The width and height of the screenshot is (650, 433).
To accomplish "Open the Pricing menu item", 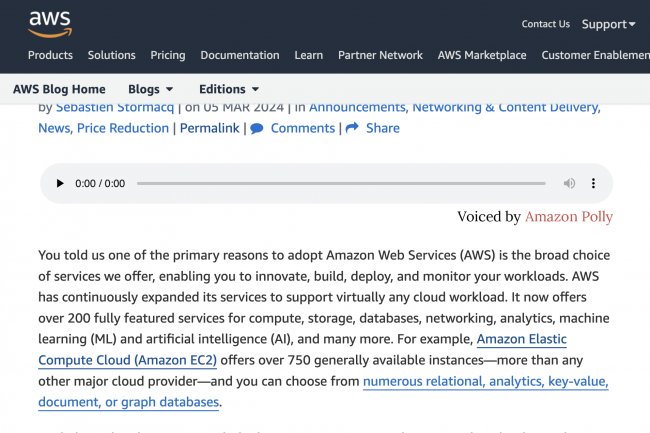I will pyautogui.click(x=168, y=56).
